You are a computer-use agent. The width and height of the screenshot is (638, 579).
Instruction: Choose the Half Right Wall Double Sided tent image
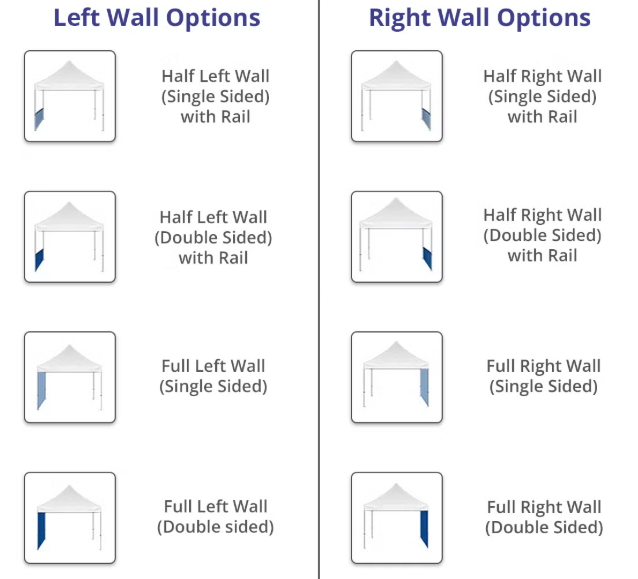pos(397,237)
